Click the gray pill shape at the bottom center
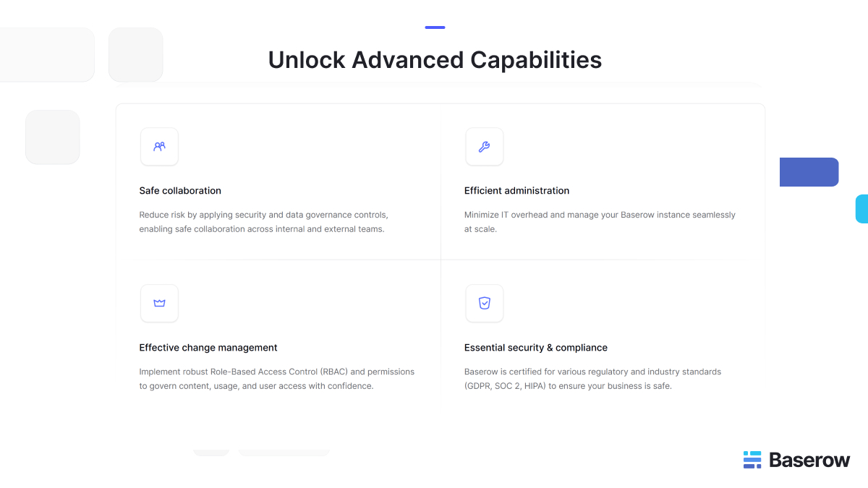This screenshot has height=488, width=868. pyautogui.click(x=284, y=451)
